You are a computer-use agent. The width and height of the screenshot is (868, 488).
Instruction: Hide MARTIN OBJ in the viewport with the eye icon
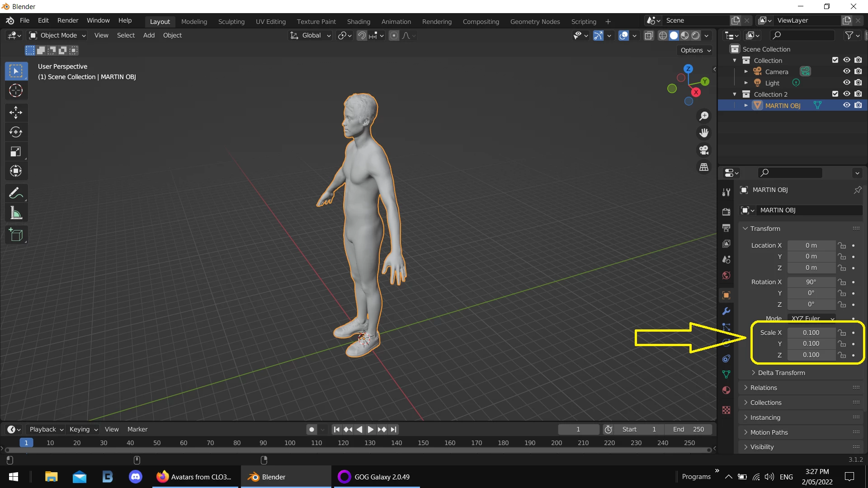pos(847,105)
